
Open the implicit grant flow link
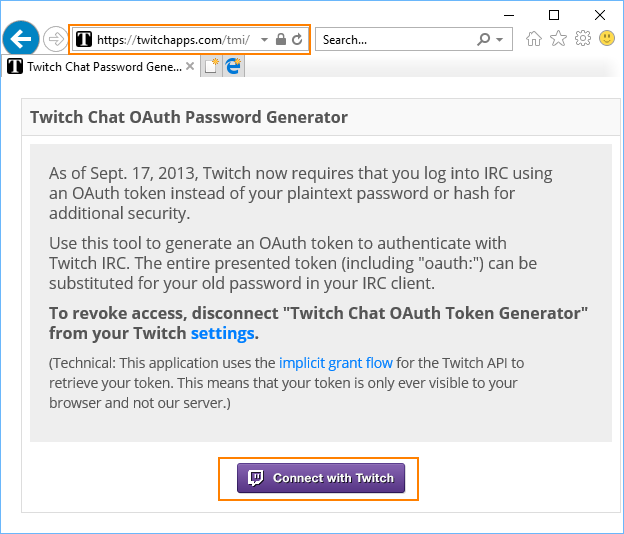pyautogui.click(x=336, y=363)
